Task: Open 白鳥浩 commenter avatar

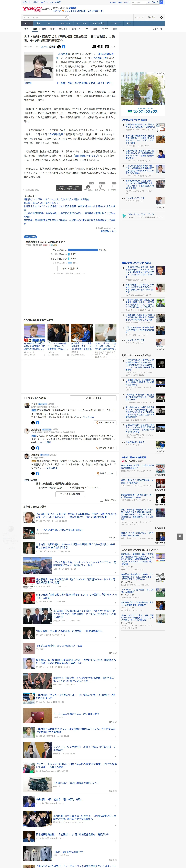Action: 27,406
